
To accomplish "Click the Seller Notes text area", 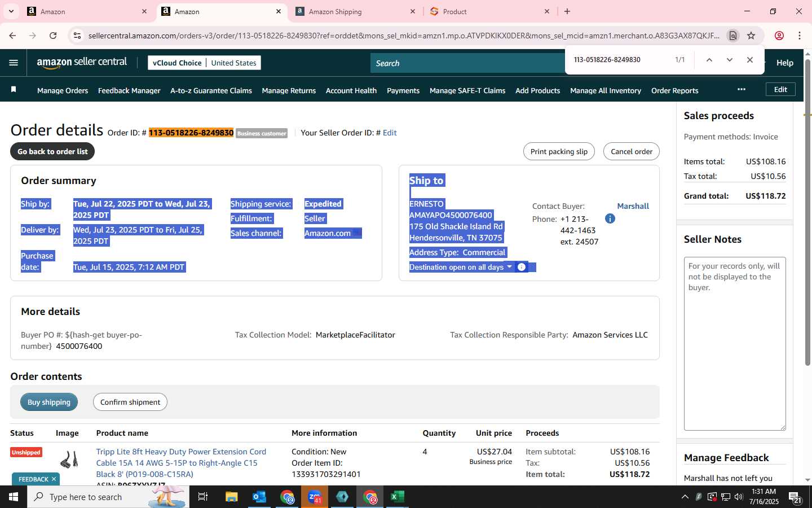I will (x=735, y=344).
